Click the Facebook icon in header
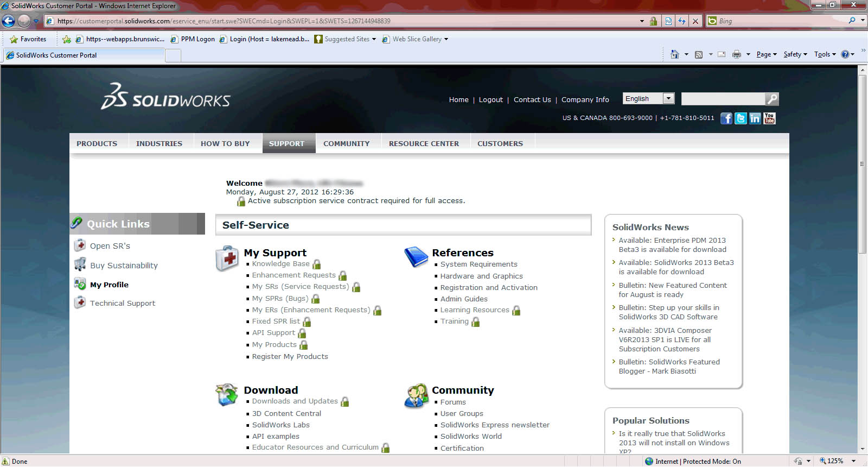 pyautogui.click(x=726, y=118)
